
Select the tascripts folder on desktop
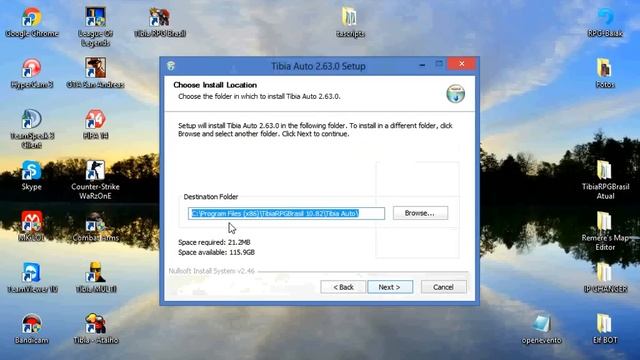pyautogui.click(x=350, y=22)
